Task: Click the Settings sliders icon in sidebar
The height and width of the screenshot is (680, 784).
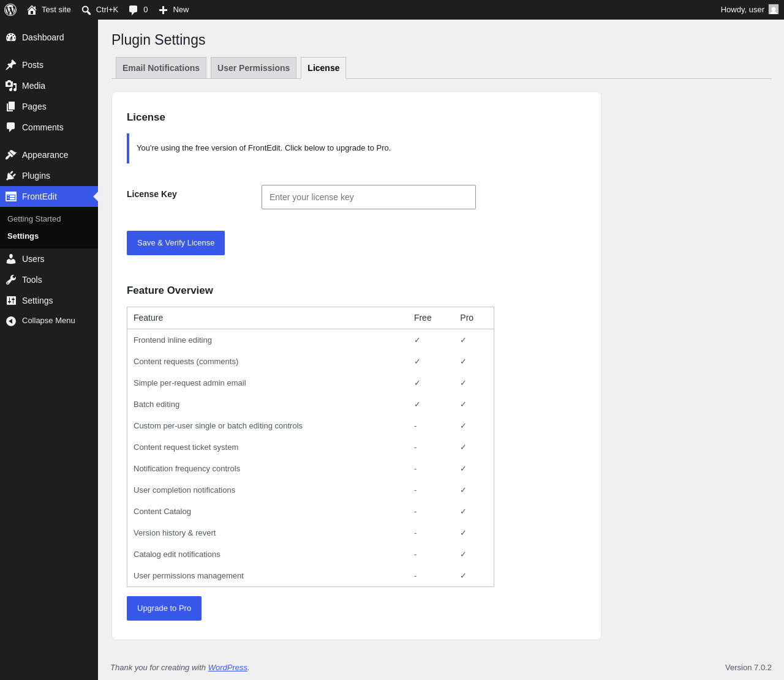Action: [x=11, y=301]
